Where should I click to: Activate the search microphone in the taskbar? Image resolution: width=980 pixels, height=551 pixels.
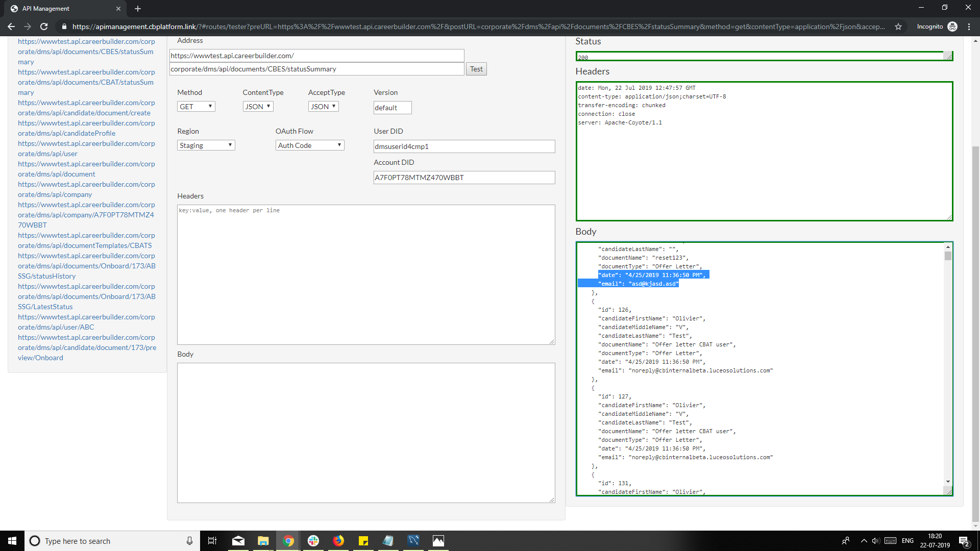coord(189,541)
